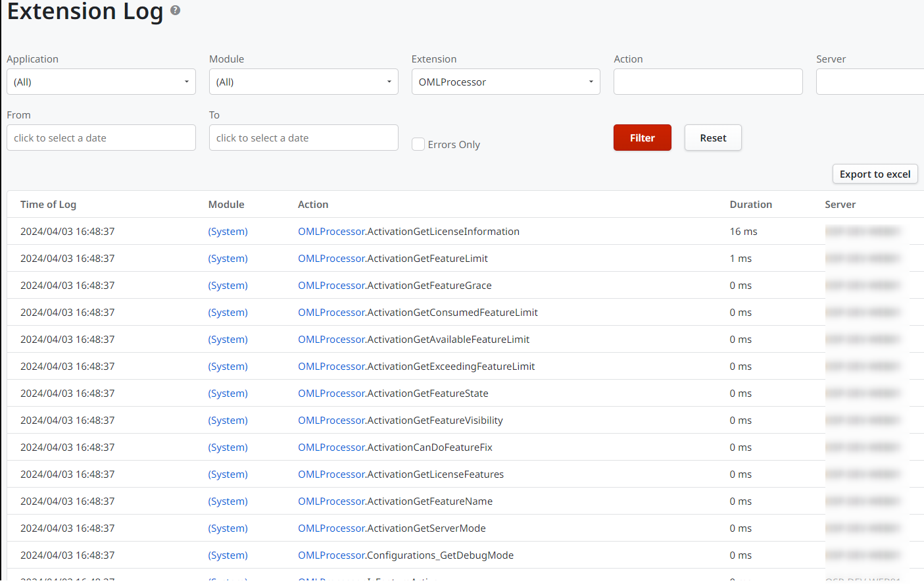924x587 pixels.
Task: Open the Module dropdown chevron
Action: [x=389, y=81]
